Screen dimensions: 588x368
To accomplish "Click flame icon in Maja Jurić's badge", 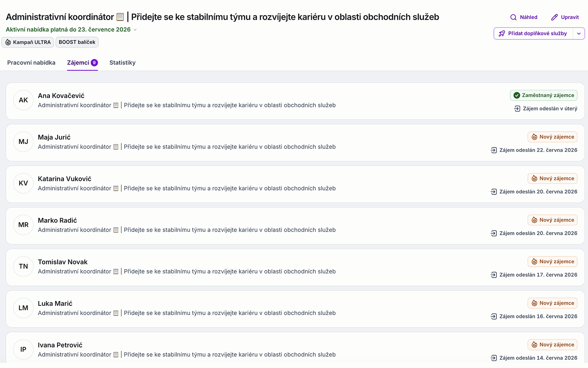I will point(535,137).
